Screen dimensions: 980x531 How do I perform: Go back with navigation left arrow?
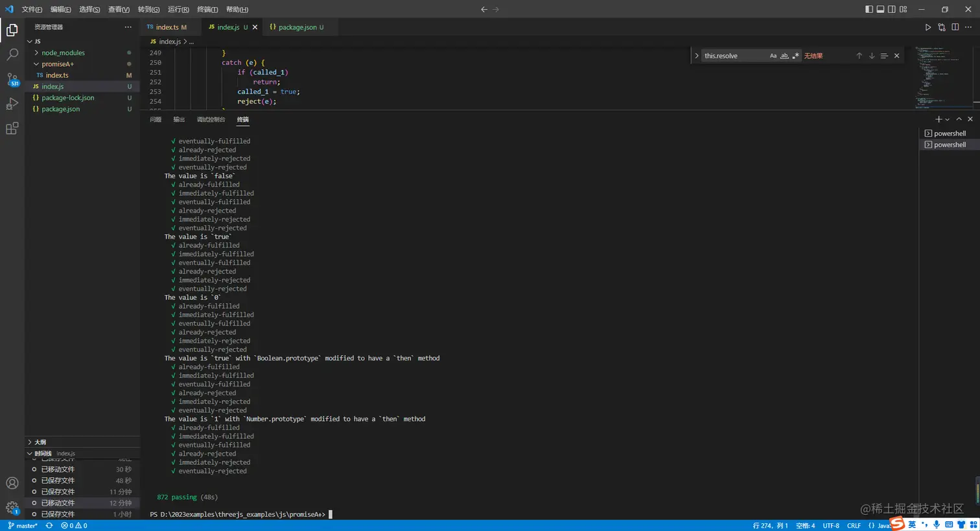tap(484, 9)
